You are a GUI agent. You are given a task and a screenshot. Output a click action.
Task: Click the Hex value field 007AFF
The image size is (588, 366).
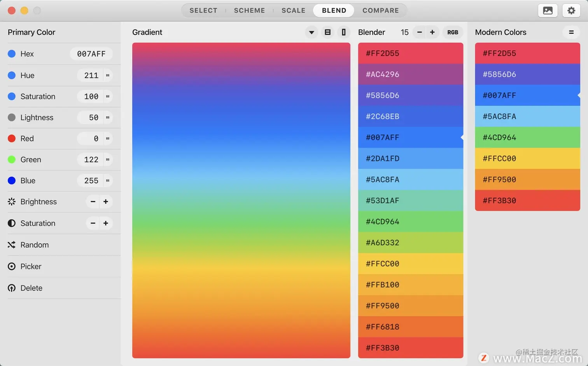(x=91, y=54)
